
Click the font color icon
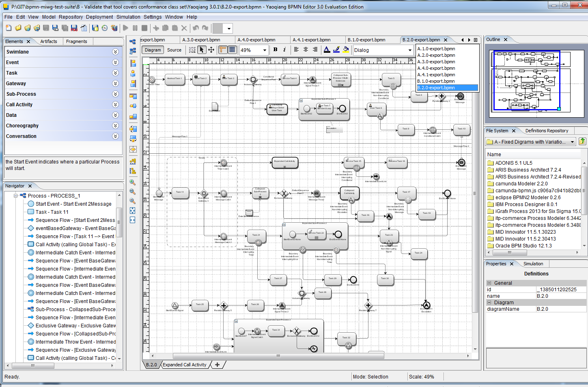coord(327,50)
